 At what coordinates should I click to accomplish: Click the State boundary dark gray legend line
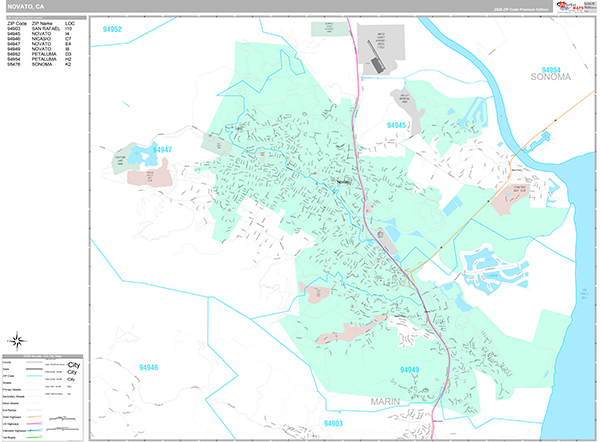click(x=34, y=369)
